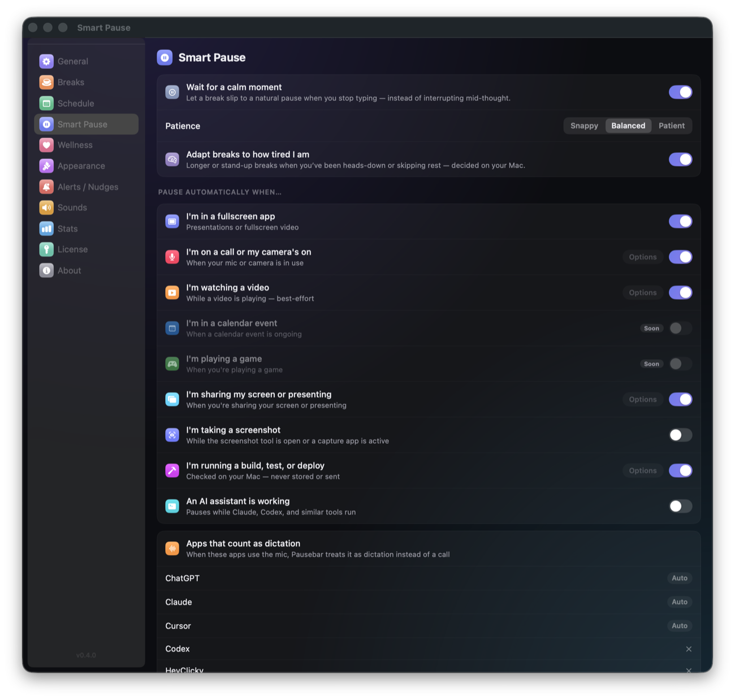The image size is (735, 700).
Task: Select the Breaks coffee cup icon
Action: click(46, 82)
